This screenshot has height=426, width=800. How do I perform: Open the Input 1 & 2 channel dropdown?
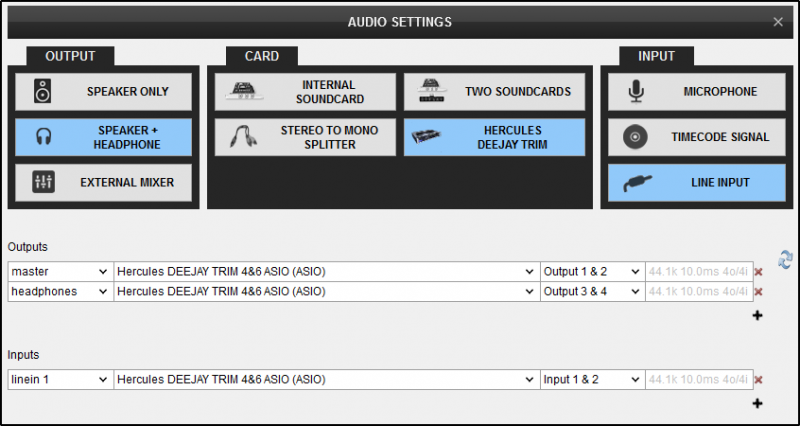click(x=593, y=380)
